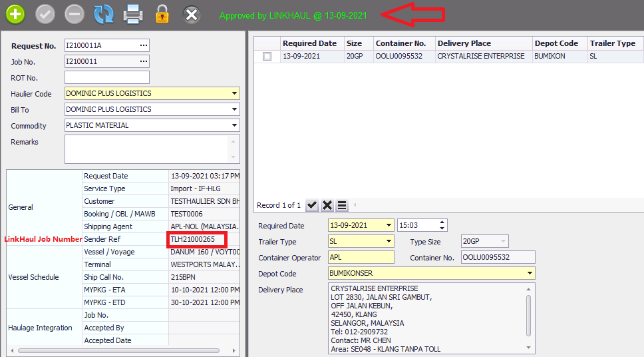Open Request No. lookup ellipsis button
The height and width of the screenshot is (357, 644).
(143, 45)
